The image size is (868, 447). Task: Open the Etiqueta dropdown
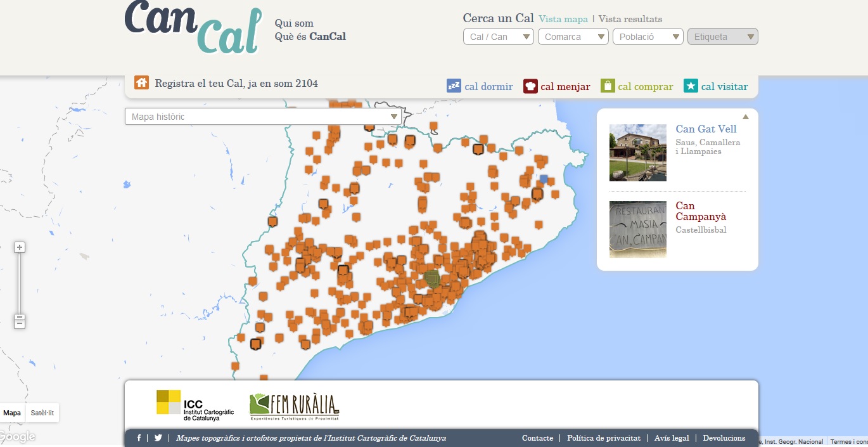[x=723, y=37]
